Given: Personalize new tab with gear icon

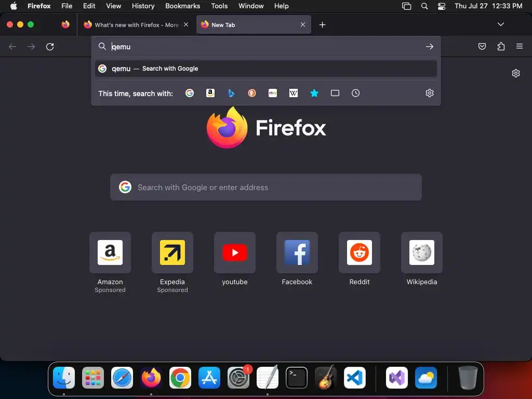Looking at the screenshot, I should coord(516,73).
